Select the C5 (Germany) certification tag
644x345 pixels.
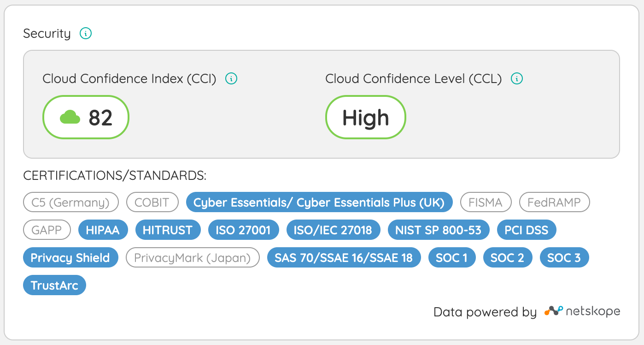[70, 202]
